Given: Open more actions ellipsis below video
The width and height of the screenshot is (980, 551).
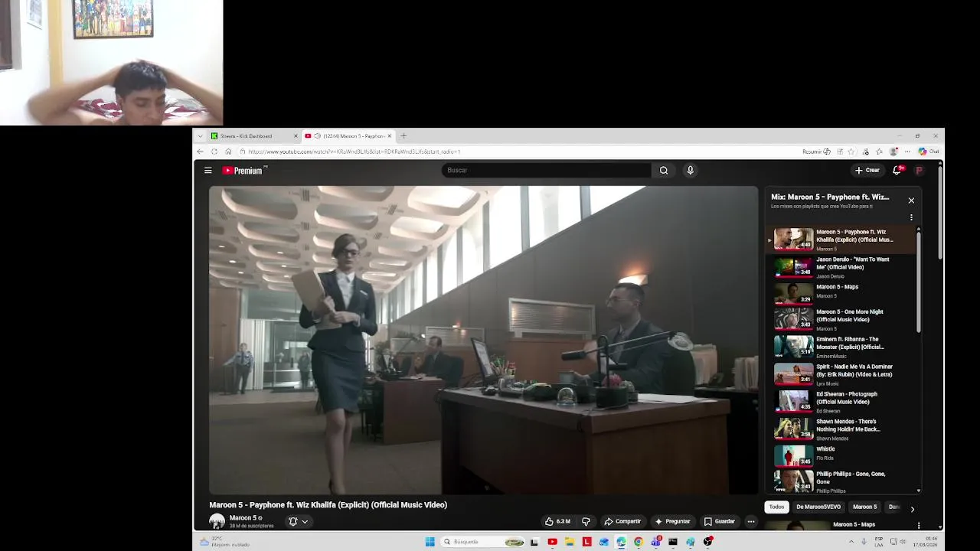Looking at the screenshot, I should [x=750, y=521].
